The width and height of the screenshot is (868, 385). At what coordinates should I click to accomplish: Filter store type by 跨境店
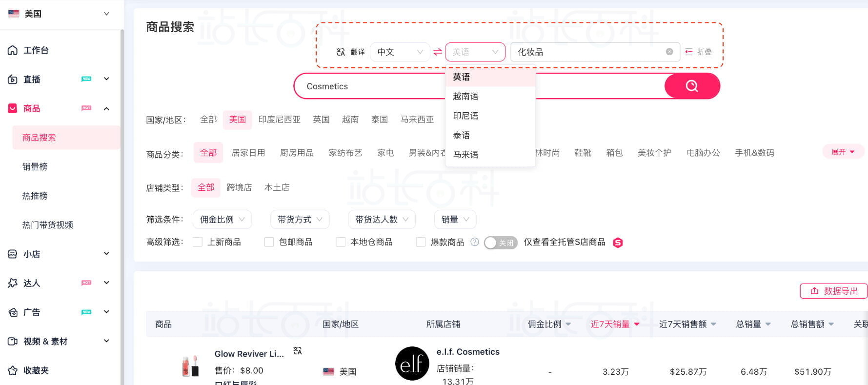click(x=239, y=187)
